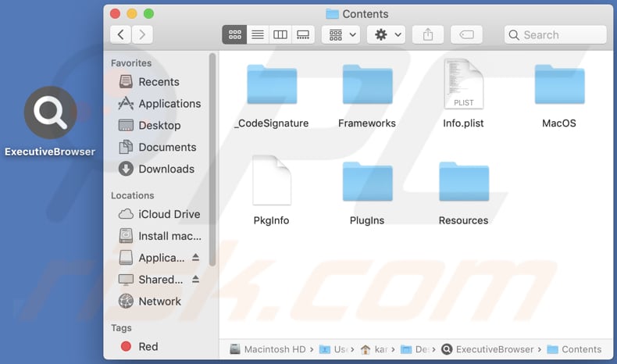The width and height of the screenshot is (617, 364).
Task: Switch to column view
Action: 280,34
